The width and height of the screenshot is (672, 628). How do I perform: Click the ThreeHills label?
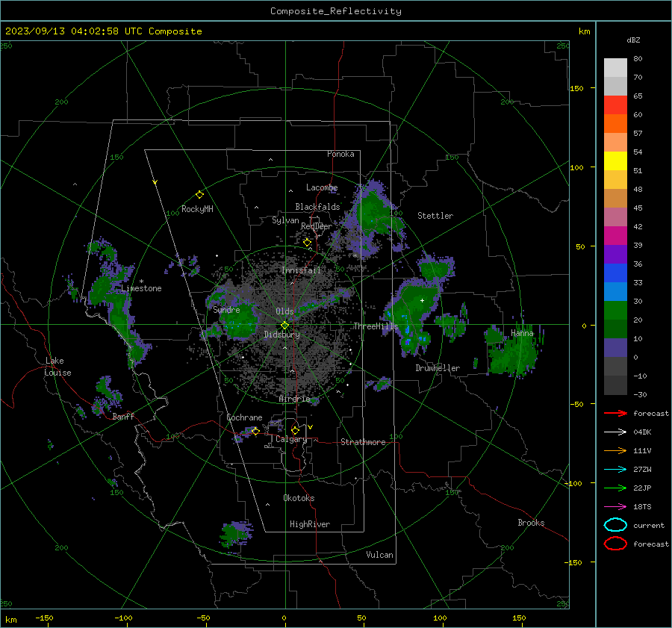point(376,326)
